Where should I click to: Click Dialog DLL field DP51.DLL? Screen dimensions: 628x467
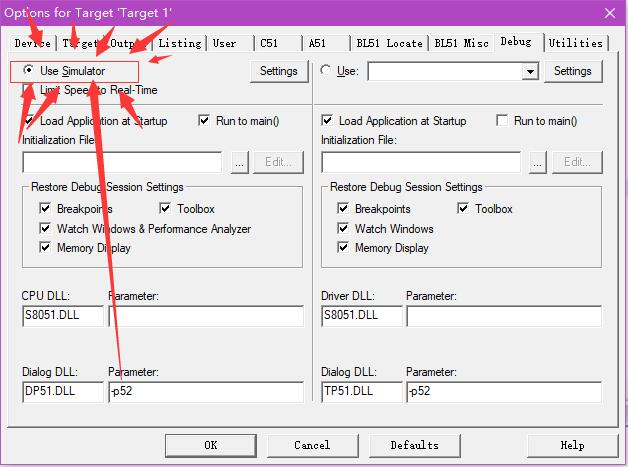[63, 392]
